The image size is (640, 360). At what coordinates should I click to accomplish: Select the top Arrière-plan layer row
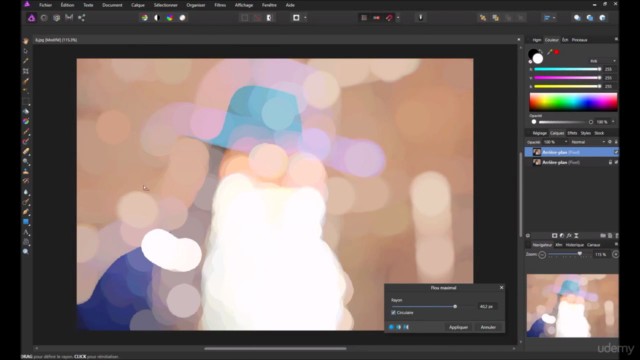pos(571,152)
